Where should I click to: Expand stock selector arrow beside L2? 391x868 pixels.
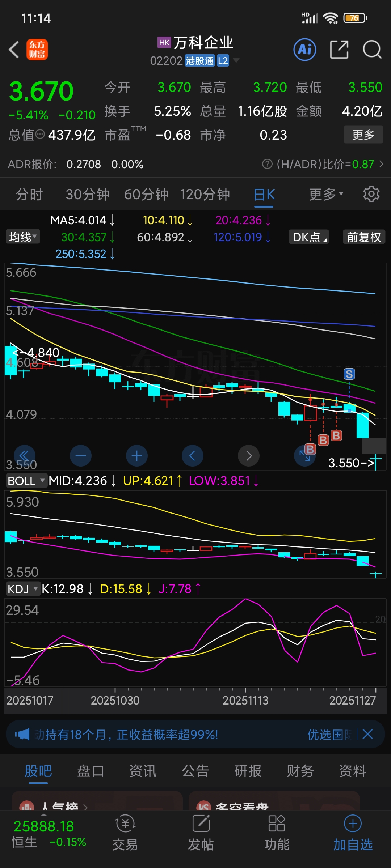(236, 60)
